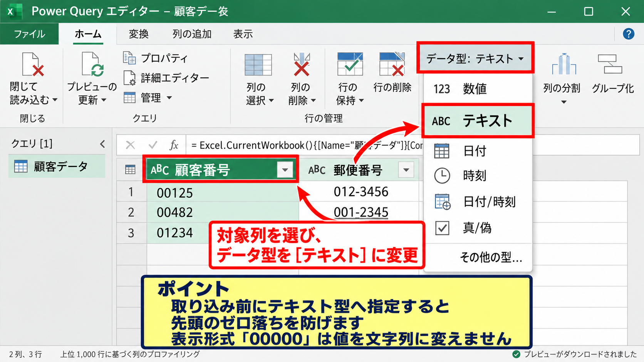Open 顧客番号 column filter dropdown

coord(285,170)
